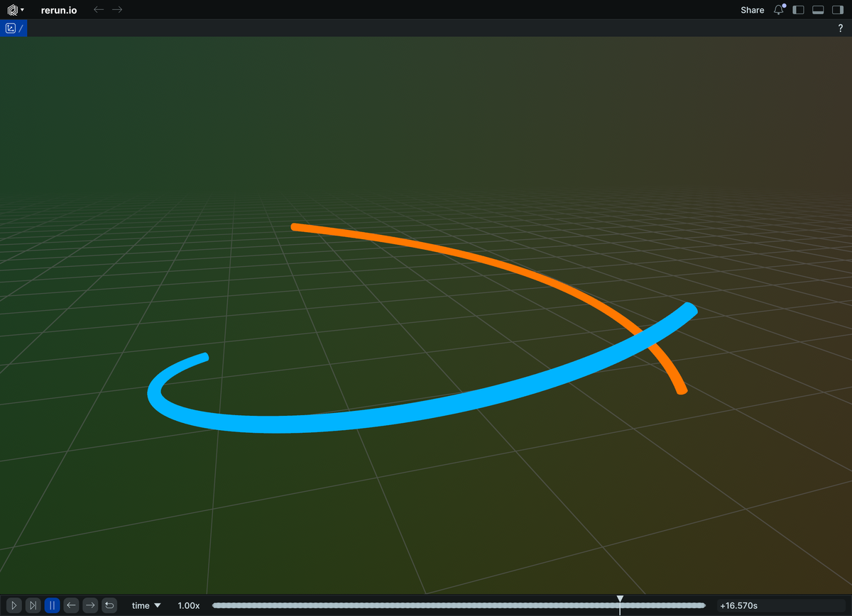
Task: Open the view help question mark
Action: pyautogui.click(x=841, y=28)
